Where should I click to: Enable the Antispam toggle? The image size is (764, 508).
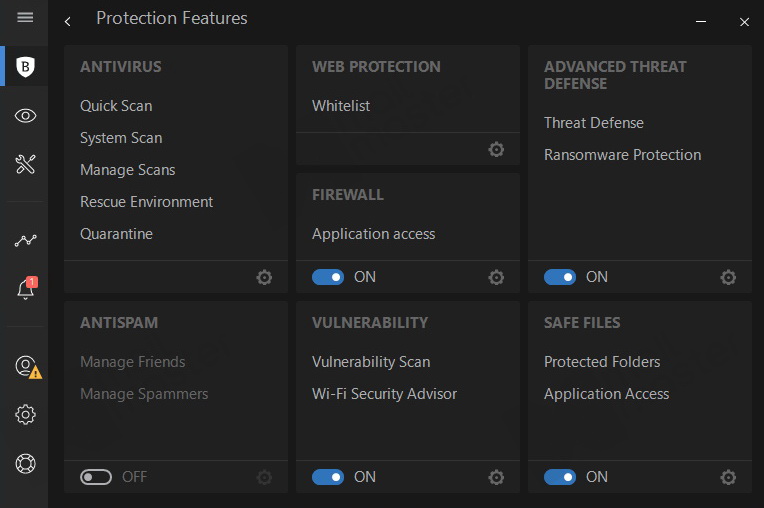[x=96, y=477]
